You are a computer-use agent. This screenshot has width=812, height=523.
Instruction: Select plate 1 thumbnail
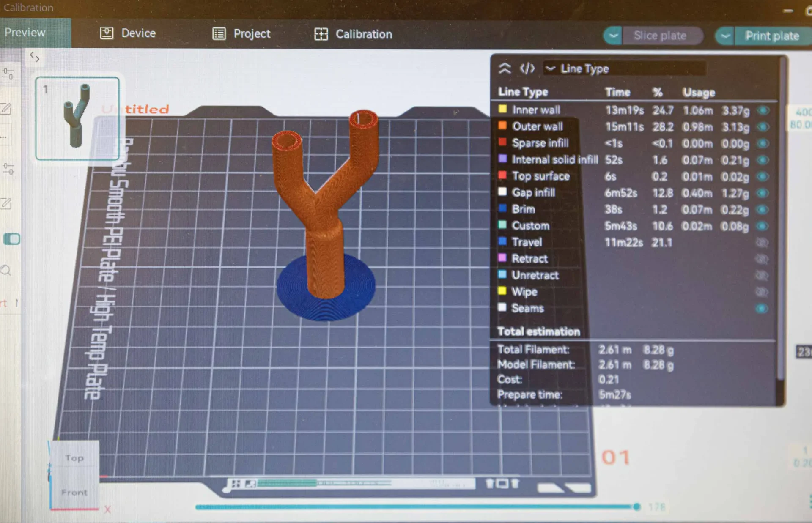pyautogui.click(x=77, y=118)
